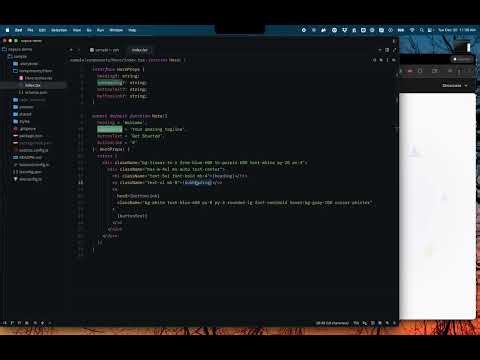Image resolution: width=480 pixels, height=360 pixels.
Task: Open the View menu
Action: coord(77,30)
